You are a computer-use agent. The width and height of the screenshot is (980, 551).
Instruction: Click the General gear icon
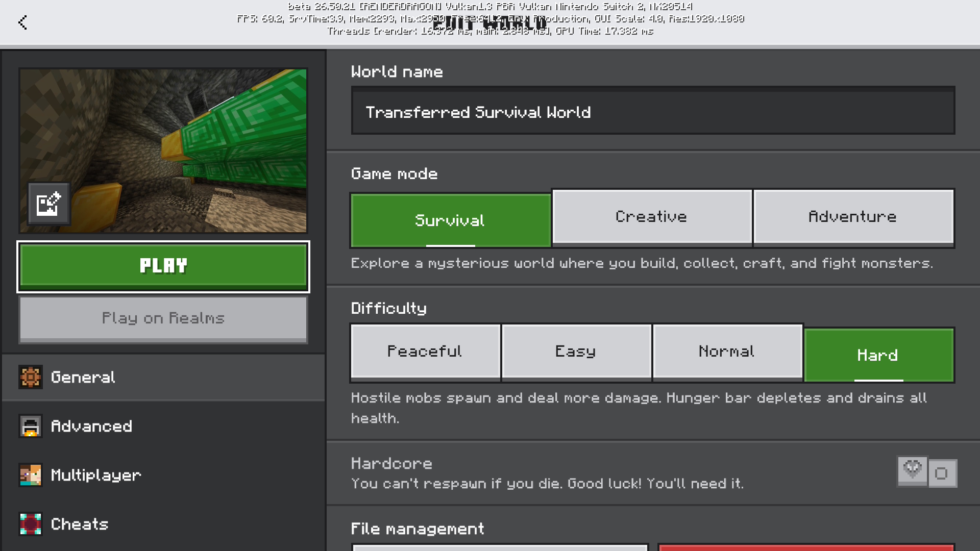[31, 377]
